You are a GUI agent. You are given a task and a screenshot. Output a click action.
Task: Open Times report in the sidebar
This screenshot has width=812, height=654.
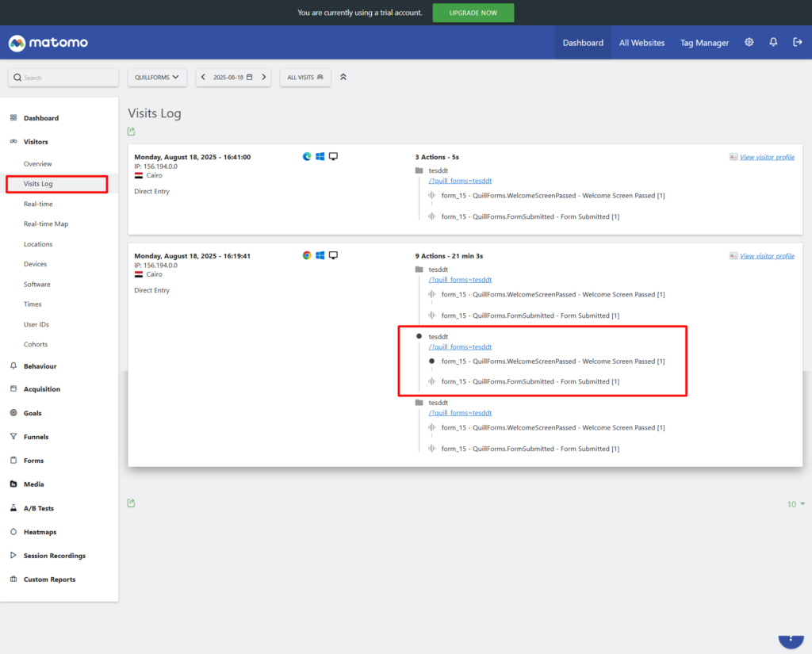pyautogui.click(x=33, y=304)
